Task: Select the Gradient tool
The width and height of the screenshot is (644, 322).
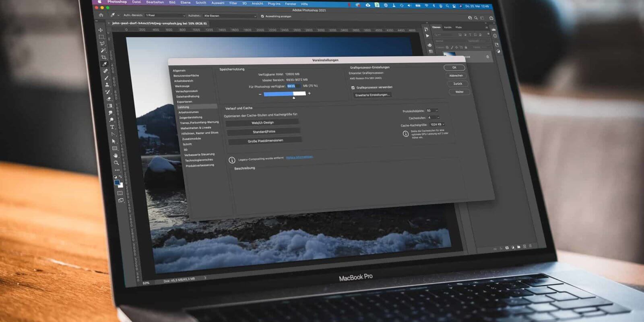Action: (x=109, y=106)
